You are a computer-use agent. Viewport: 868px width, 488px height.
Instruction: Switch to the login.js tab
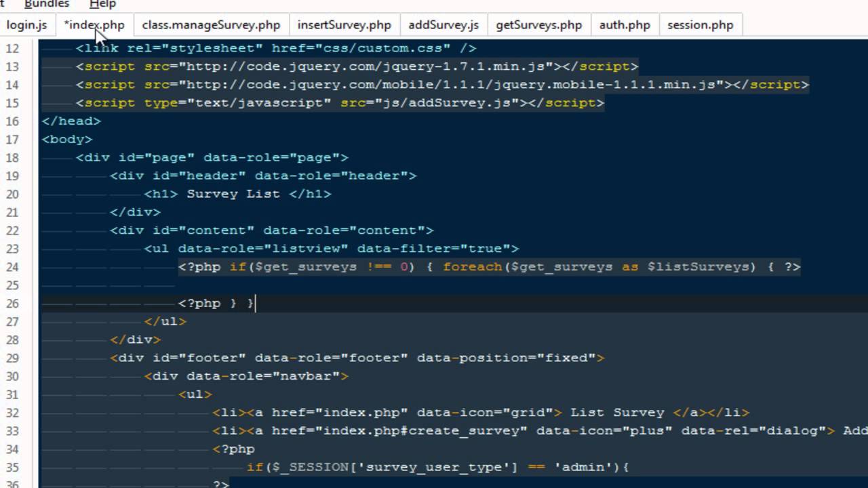pos(27,25)
